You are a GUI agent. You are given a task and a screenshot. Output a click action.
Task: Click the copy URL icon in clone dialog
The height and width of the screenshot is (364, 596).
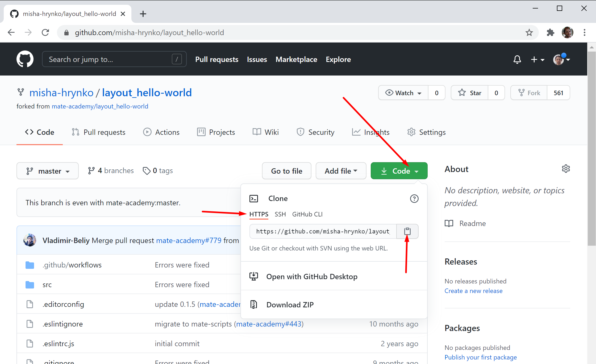pos(407,231)
